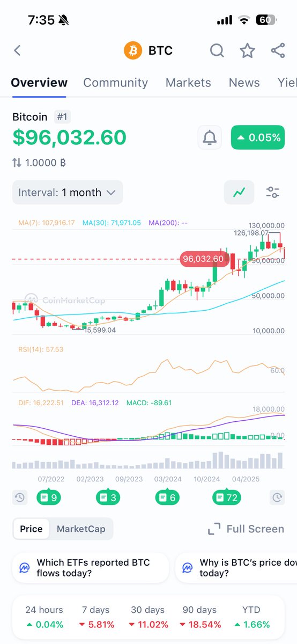
Task: Open chart indicator settings sliders icon
Action: pyautogui.click(x=272, y=192)
